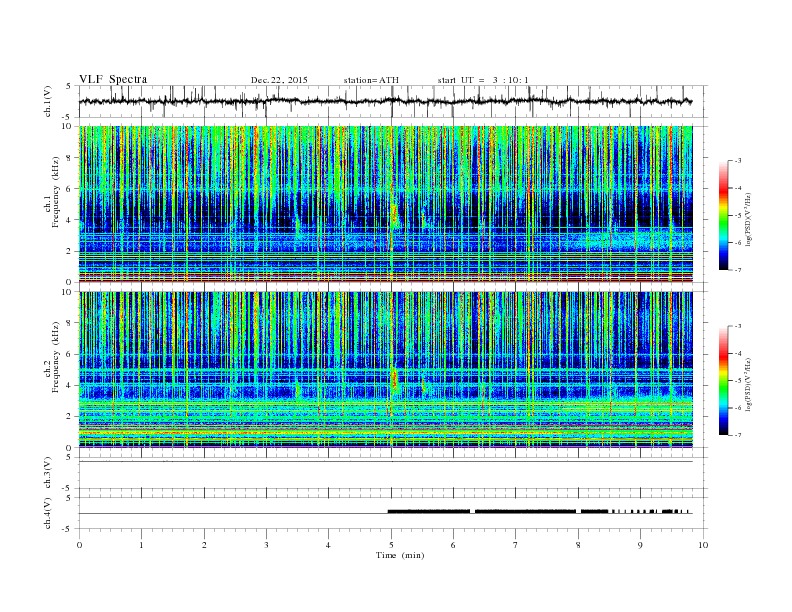Click time axis tick label "5"
Screen dimensions: 792x612
click(x=391, y=545)
